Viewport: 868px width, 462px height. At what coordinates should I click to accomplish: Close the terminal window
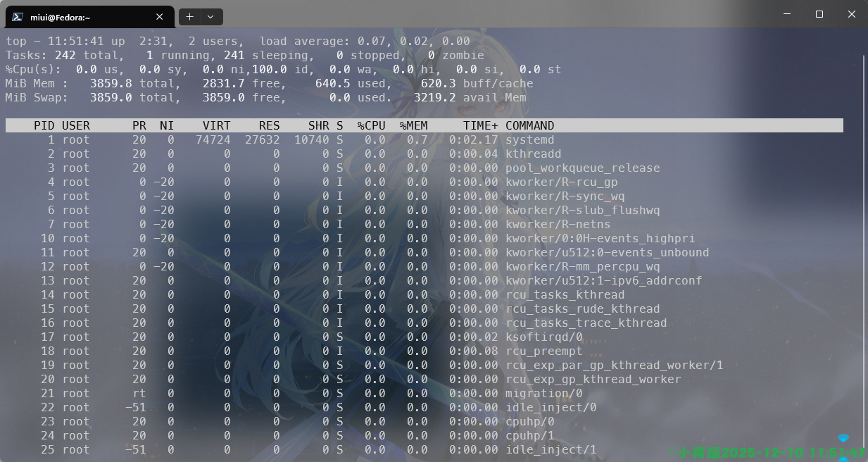coord(851,14)
